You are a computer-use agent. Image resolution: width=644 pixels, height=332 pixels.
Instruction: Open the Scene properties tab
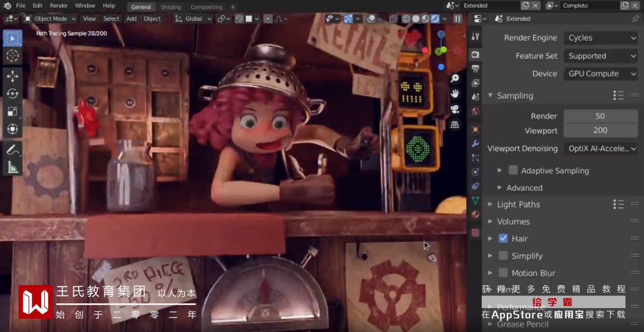click(476, 97)
